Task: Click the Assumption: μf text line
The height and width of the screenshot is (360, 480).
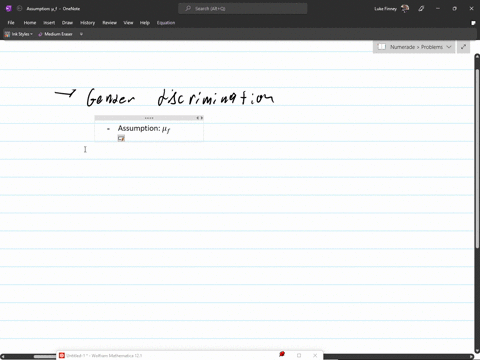Action: [144, 128]
